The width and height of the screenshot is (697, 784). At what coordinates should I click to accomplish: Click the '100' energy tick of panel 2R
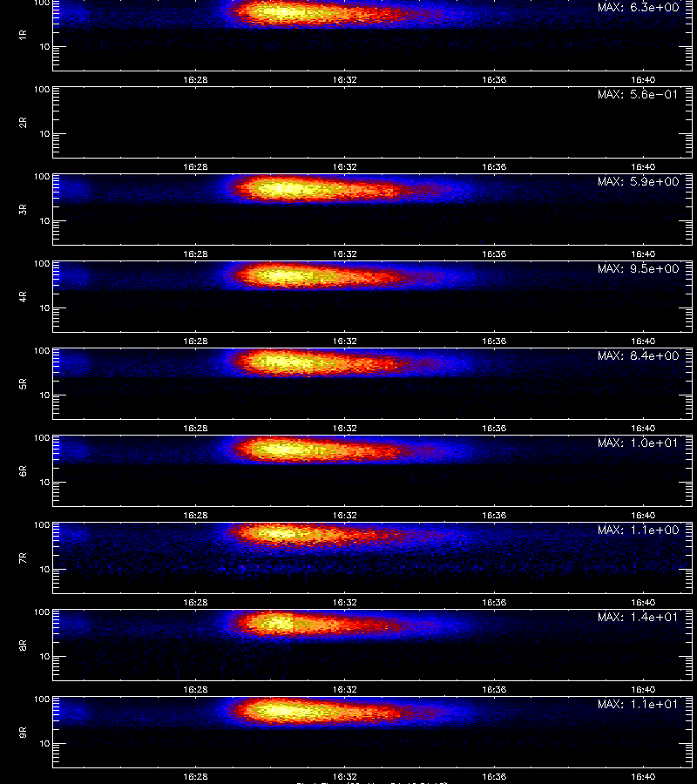coord(42,90)
